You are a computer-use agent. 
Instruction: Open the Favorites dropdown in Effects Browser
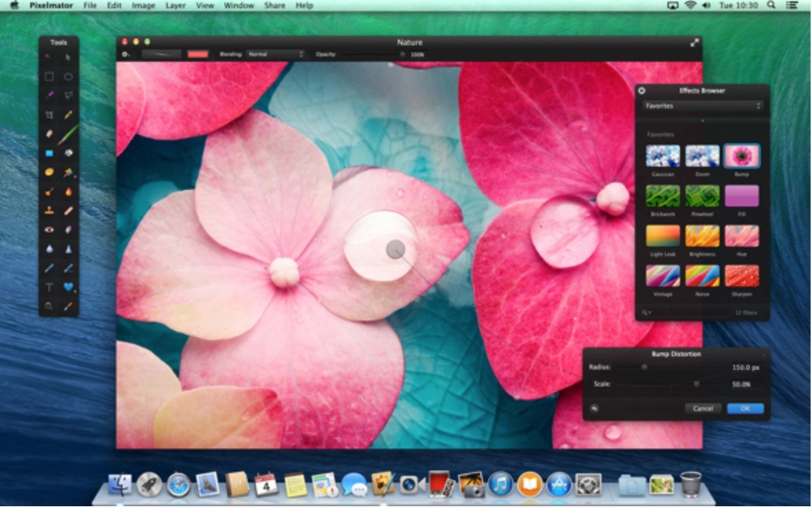[x=702, y=106]
